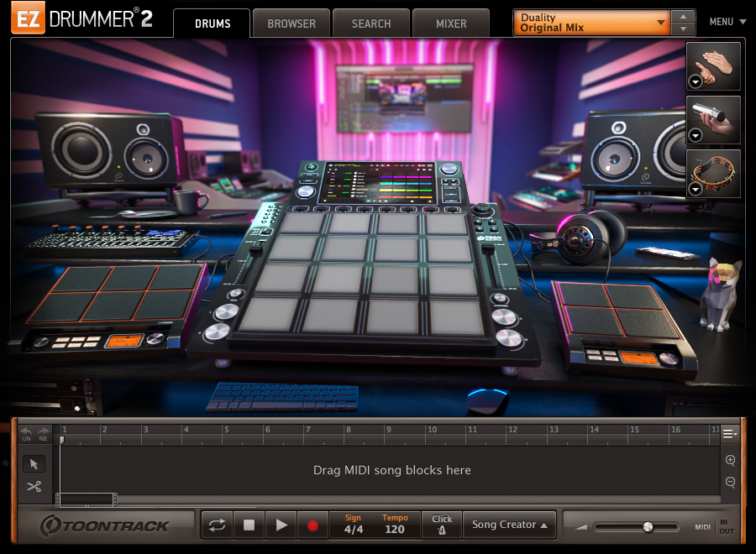Click bar 13 on the timeline ruler
The height and width of the screenshot is (554, 756).
554,430
